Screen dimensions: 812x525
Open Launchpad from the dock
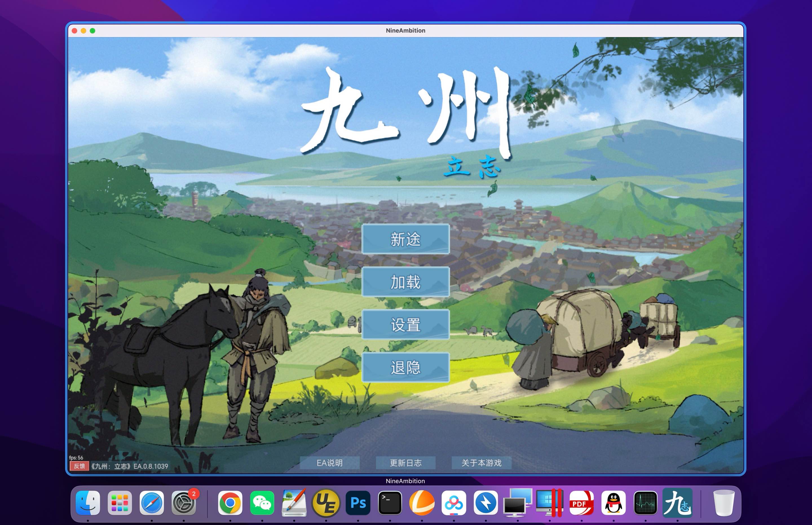point(120,503)
